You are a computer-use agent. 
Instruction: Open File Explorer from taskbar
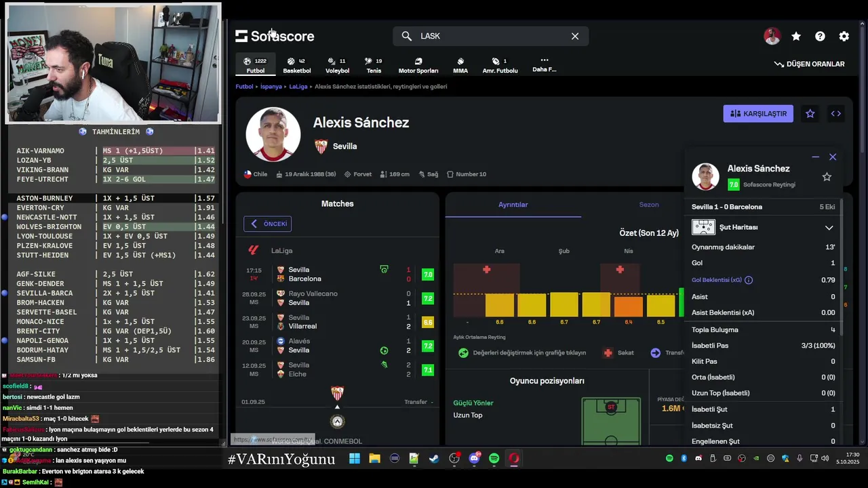(374, 459)
